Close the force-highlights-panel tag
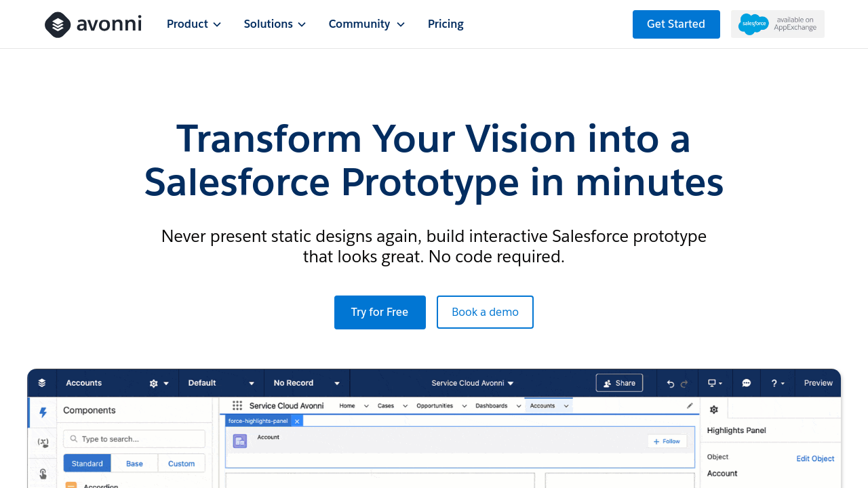This screenshot has width=868, height=488. (297, 421)
